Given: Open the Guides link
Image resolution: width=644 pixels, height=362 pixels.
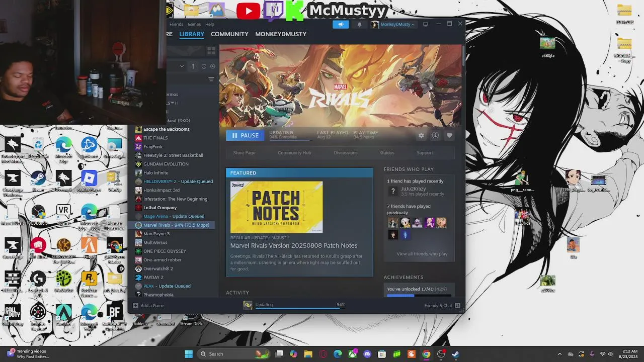Looking at the screenshot, I should pos(387,152).
